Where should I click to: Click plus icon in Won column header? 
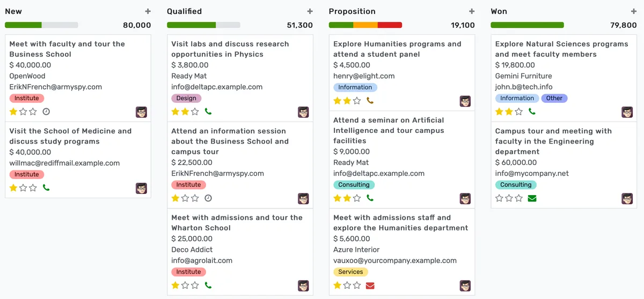pyautogui.click(x=634, y=11)
